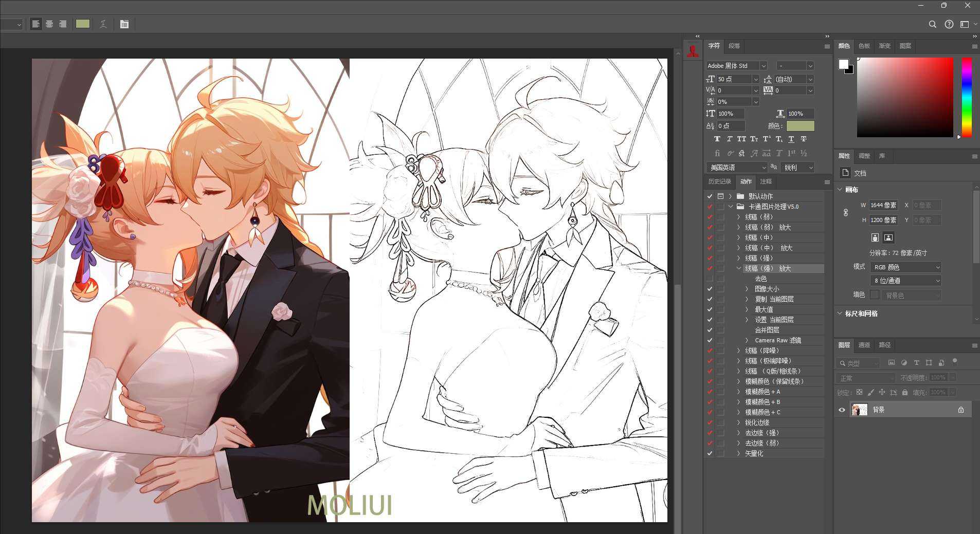Open the 50 点 font size dropdown
The width and height of the screenshot is (980, 534).
point(755,79)
